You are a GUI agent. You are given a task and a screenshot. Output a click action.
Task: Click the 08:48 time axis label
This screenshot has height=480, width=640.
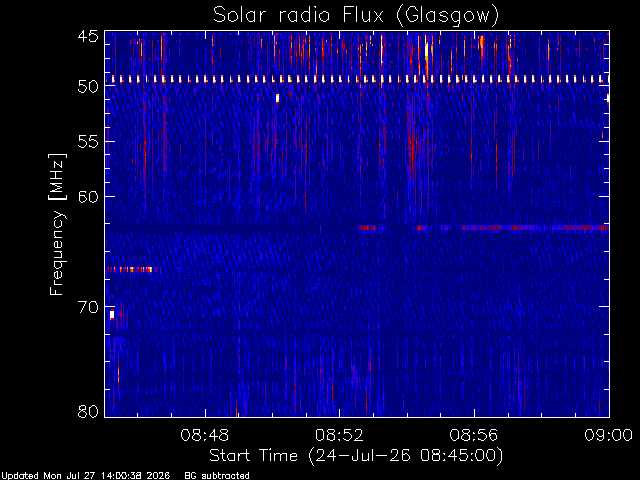click(x=205, y=436)
